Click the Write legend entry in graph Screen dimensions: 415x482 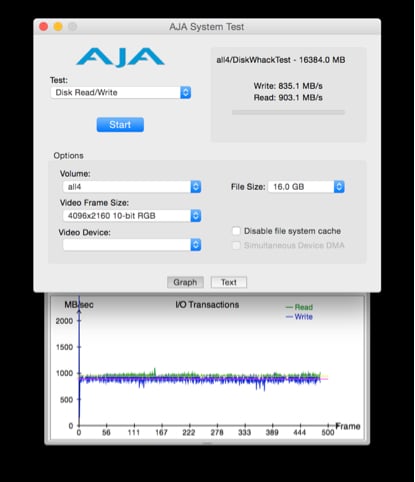tap(299, 317)
